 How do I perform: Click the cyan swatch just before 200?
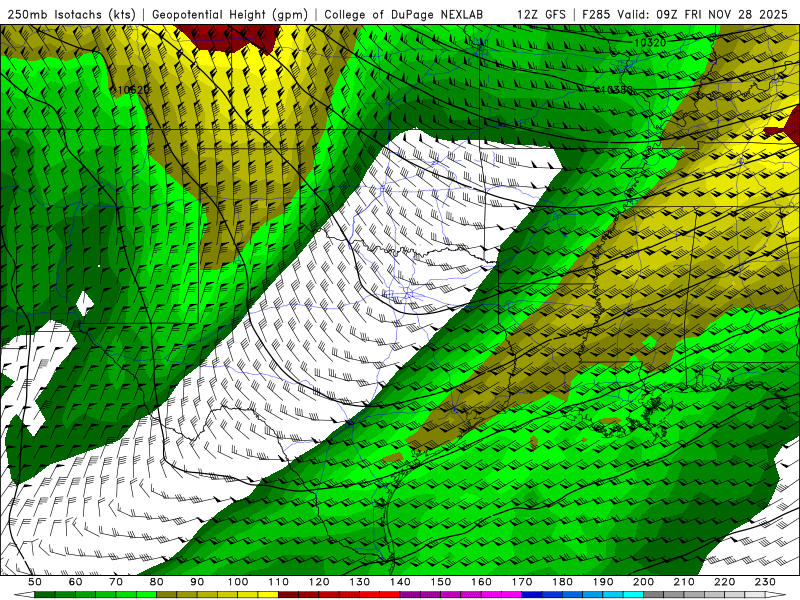[x=633, y=595]
